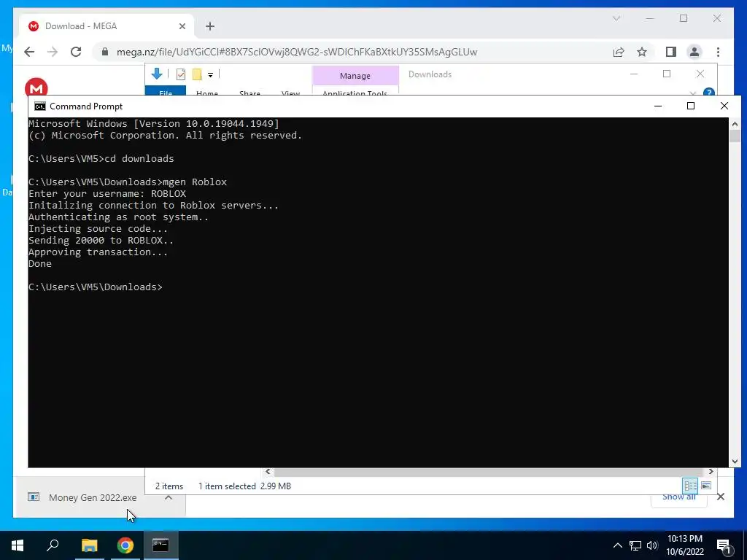Click the MEGA logo on page

click(36, 87)
